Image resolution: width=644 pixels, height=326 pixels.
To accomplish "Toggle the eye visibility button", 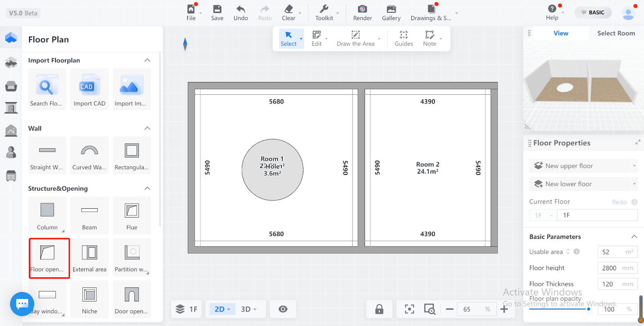I will [283, 309].
